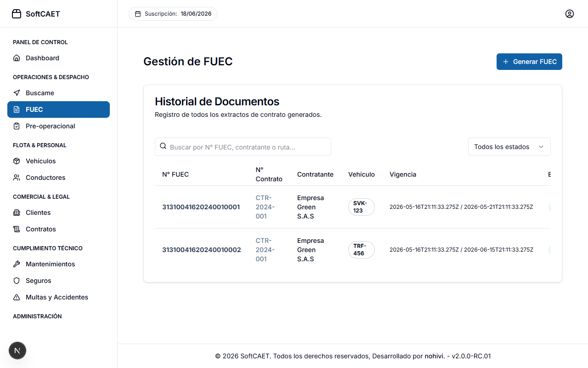Click the Buscame navigation arrow icon
Image resolution: width=588 pixels, height=368 pixels.
(17, 93)
